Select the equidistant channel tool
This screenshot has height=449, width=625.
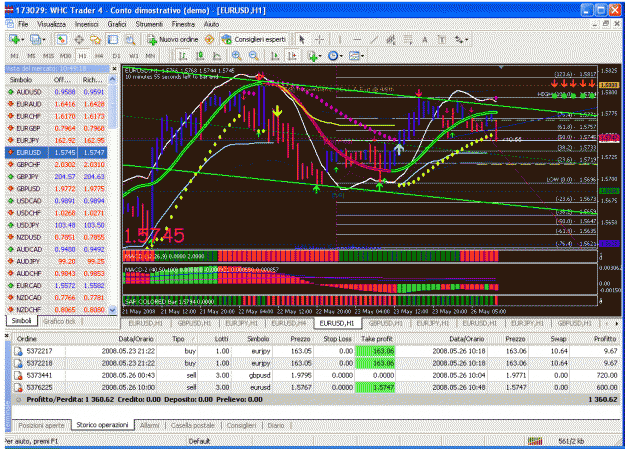[391, 39]
